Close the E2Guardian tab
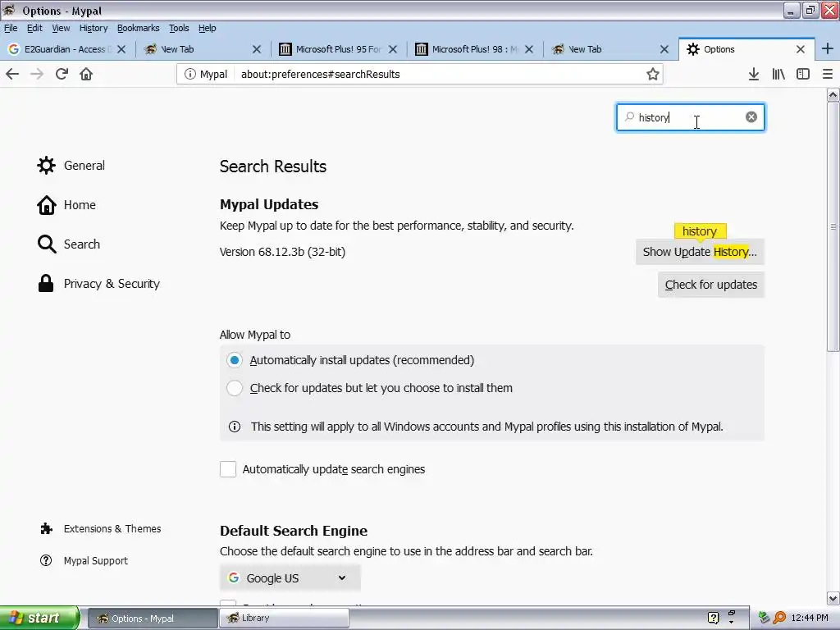840x630 pixels. tap(121, 49)
